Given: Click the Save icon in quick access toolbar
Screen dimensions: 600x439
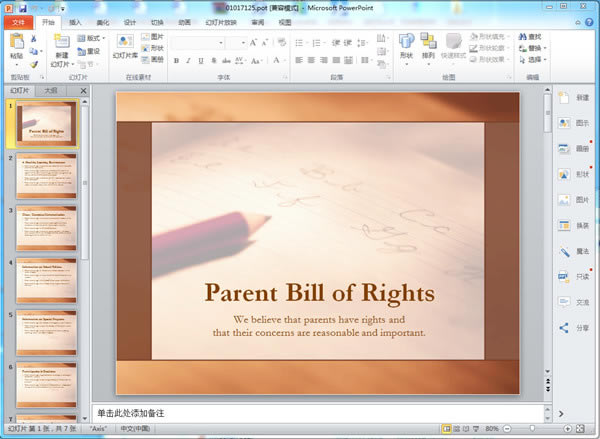Looking at the screenshot, I should [x=23, y=8].
